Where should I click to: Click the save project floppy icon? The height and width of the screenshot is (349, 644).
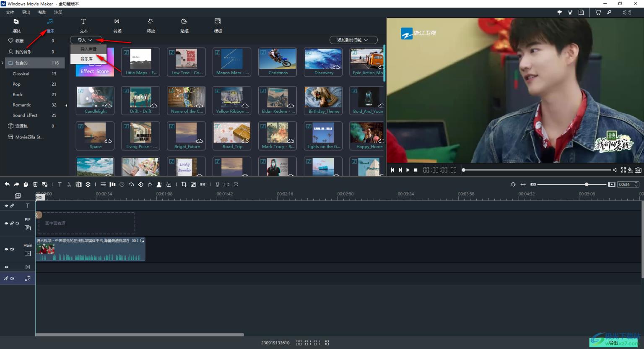[581, 13]
